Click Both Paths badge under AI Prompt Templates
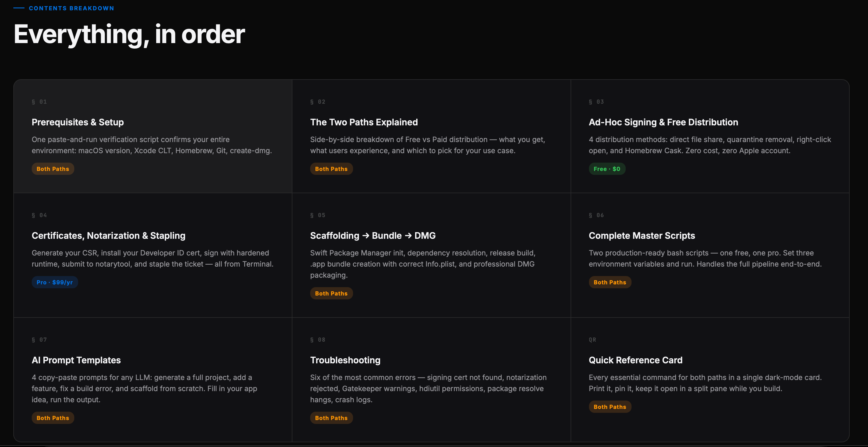This screenshot has height=447, width=868. 53,418
